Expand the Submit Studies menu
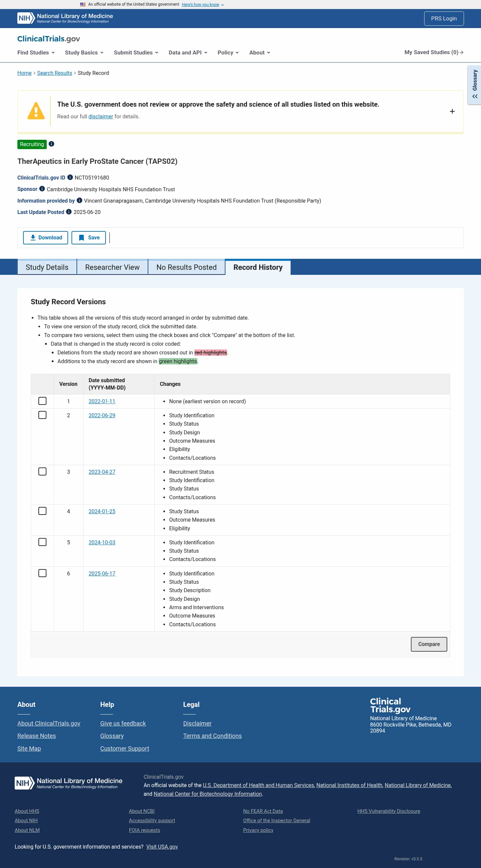The height and width of the screenshot is (868, 481). click(136, 52)
